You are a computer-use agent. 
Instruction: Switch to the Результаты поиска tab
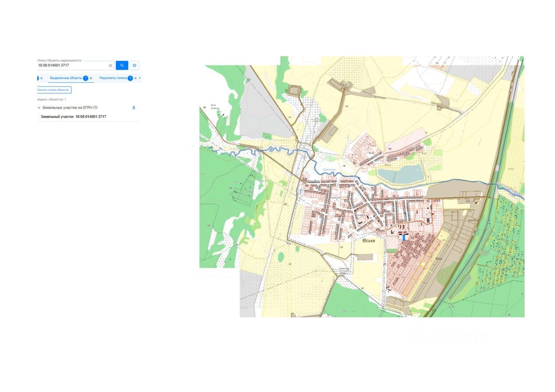[113, 78]
